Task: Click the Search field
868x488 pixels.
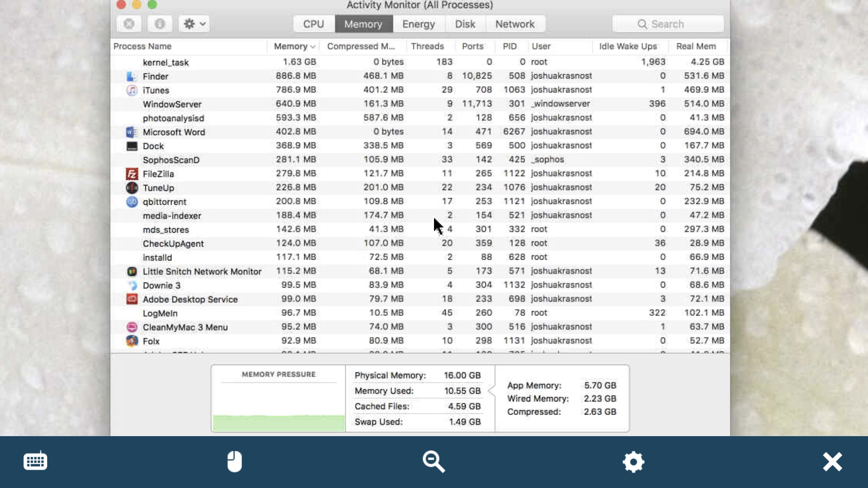Action: click(x=668, y=24)
